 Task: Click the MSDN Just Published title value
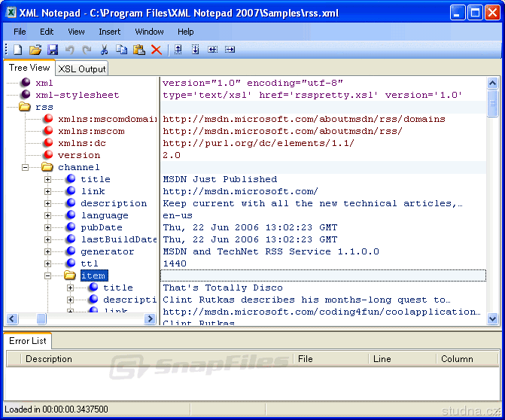click(220, 179)
